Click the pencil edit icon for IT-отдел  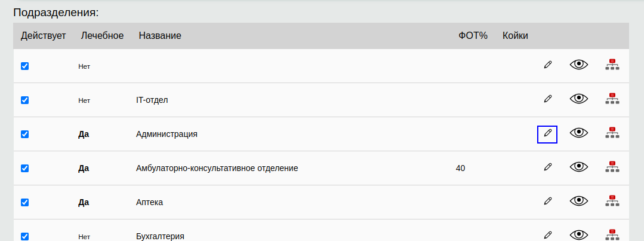(x=548, y=99)
